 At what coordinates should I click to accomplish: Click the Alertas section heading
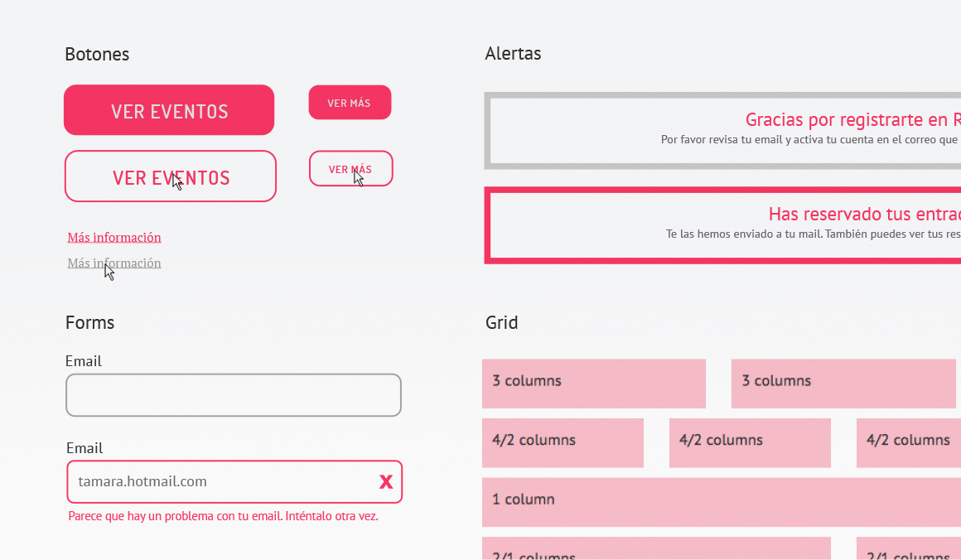coord(513,54)
